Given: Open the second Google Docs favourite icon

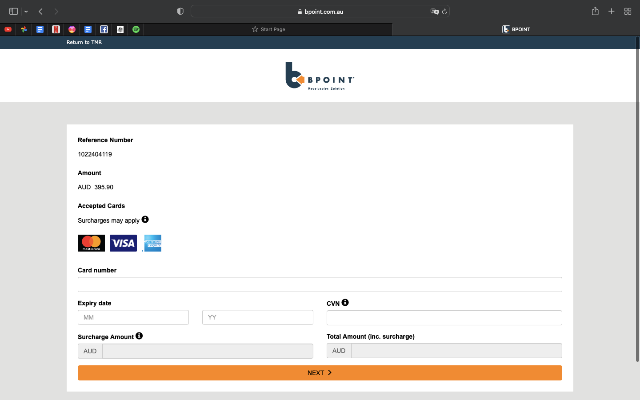Looking at the screenshot, I should coord(88,29).
